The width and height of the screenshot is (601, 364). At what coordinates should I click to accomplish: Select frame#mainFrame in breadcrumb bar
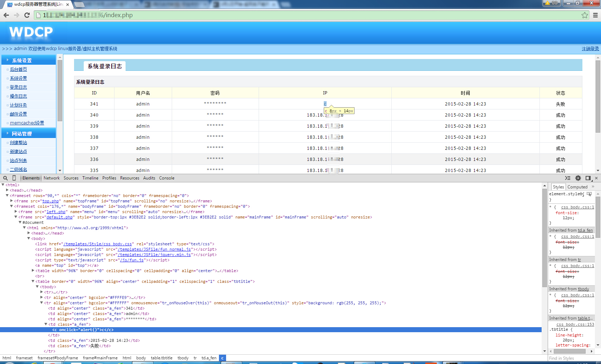pos(100,358)
